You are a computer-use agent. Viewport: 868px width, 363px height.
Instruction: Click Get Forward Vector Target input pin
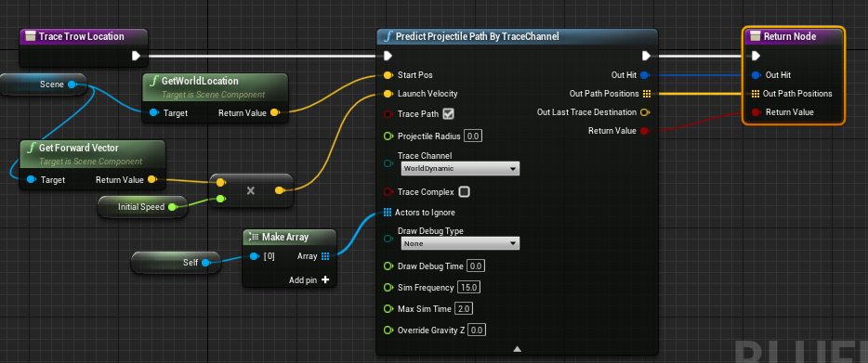[x=31, y=180]
